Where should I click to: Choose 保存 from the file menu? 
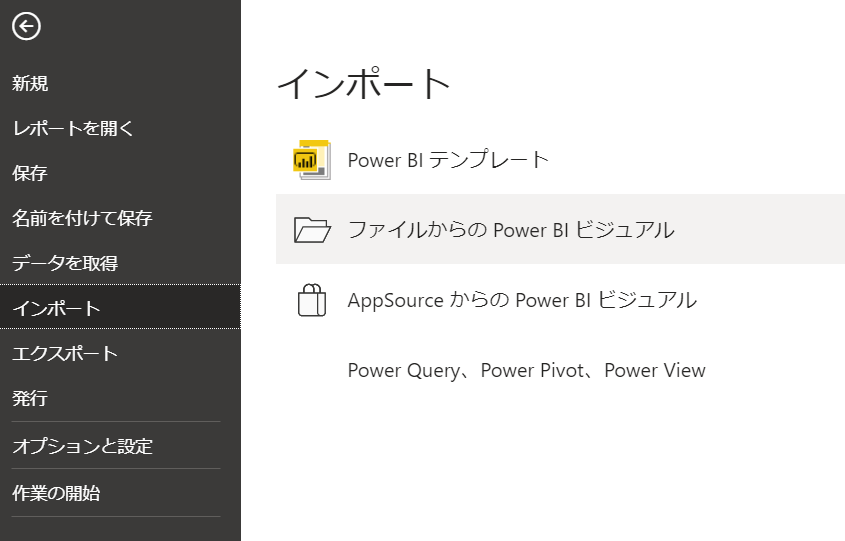click(30, 174)
